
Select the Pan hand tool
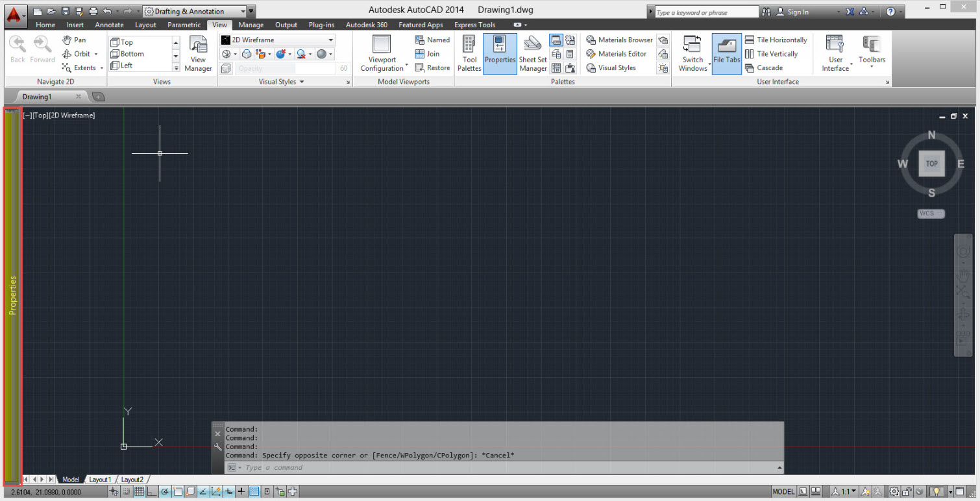pos(73,40)
